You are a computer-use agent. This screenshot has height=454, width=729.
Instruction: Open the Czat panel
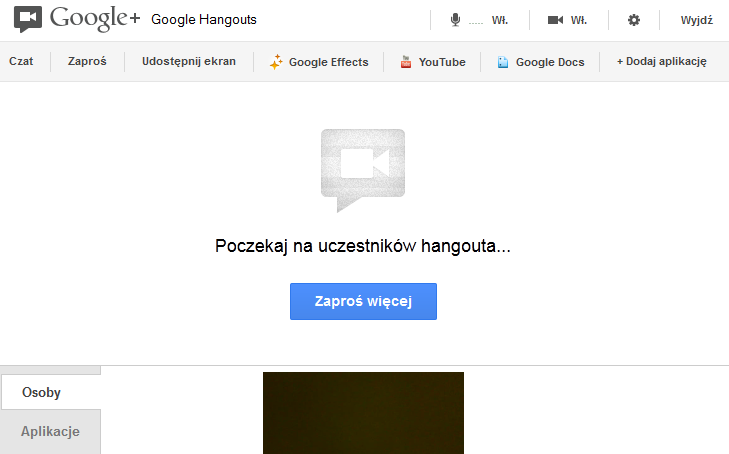coord(21,62)
